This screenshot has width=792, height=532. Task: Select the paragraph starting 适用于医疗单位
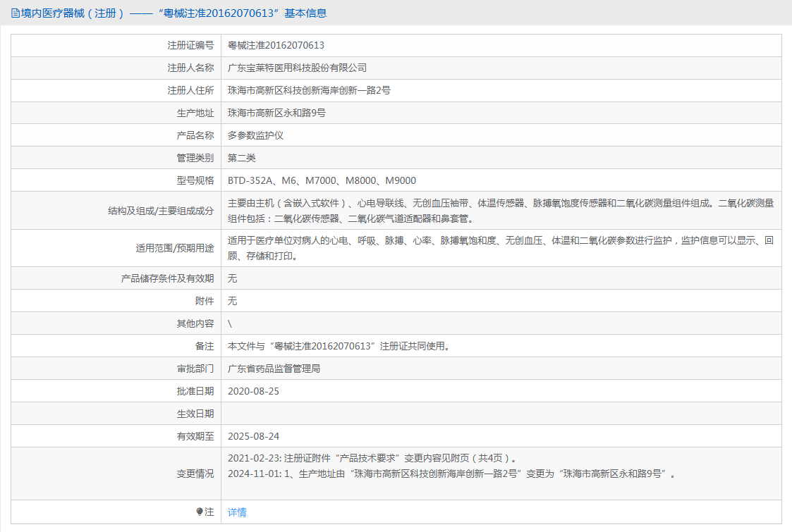501,248
